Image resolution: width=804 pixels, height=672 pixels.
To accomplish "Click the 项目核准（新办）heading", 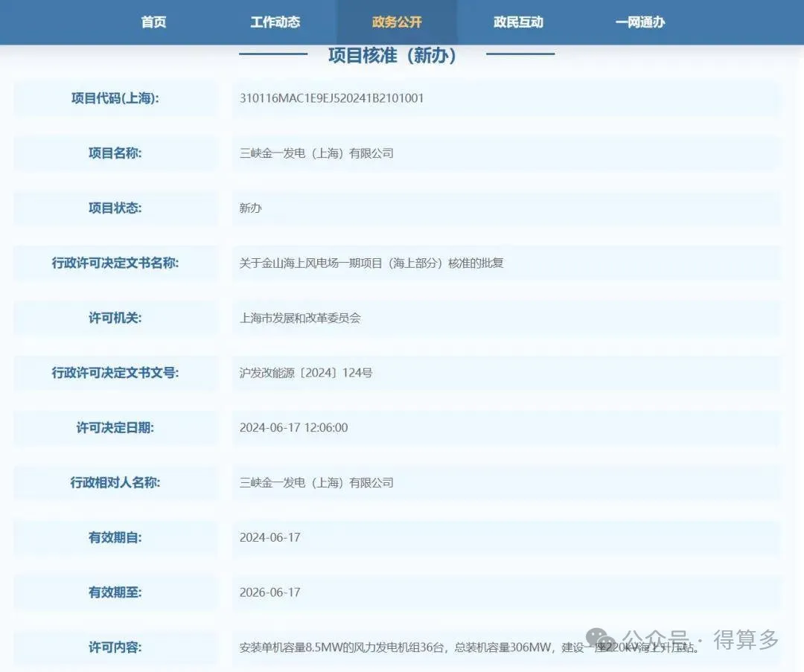I will click(x=392, y=55).
